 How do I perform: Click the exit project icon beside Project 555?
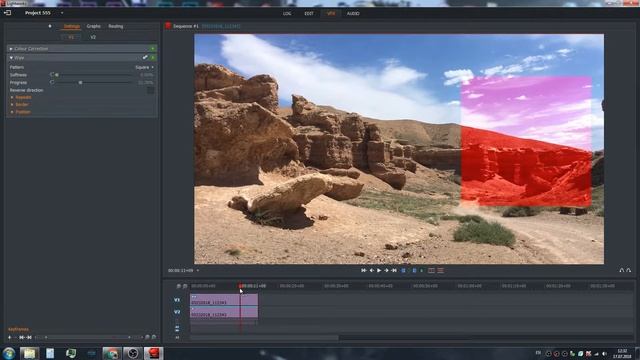pos(7,13)
